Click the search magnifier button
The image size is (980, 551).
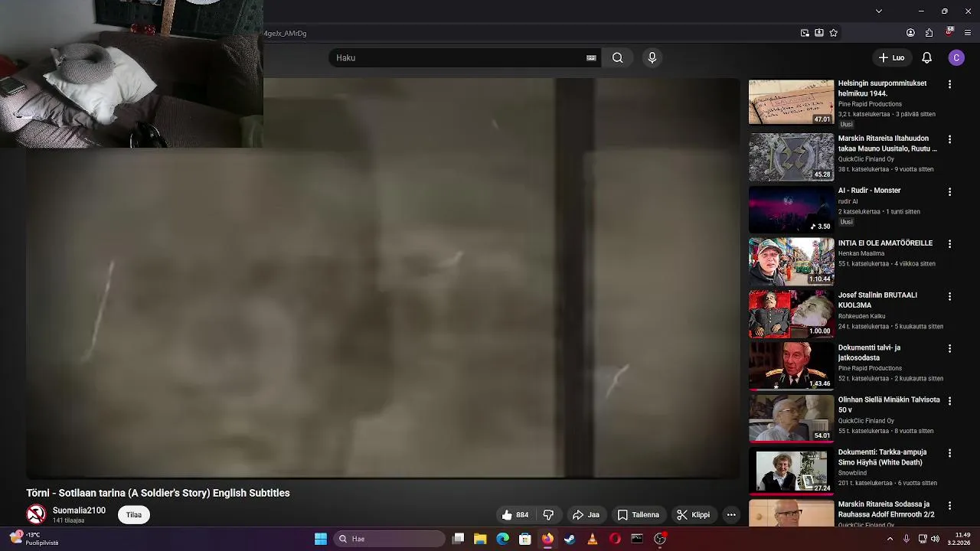(617, 57)
